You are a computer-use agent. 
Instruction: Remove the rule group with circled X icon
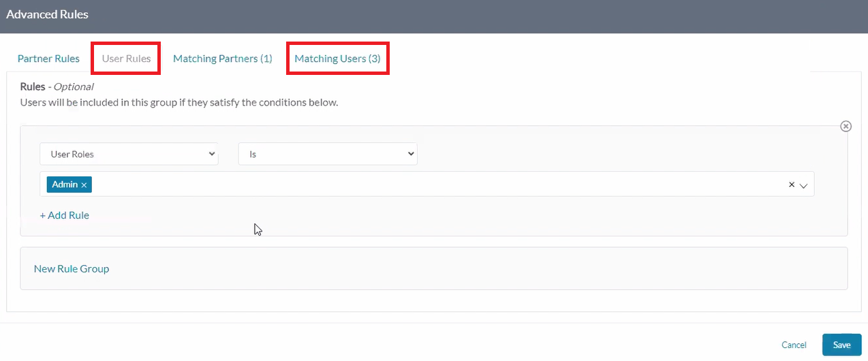tap(846, 127)
